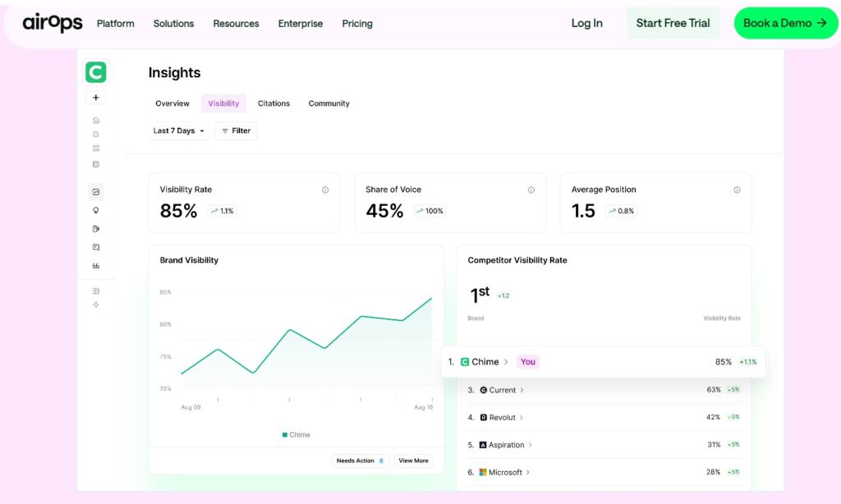Click the Chime brand logo in the competitor list
The width and height of the screenshot is (841, 504).
(465, 362)
